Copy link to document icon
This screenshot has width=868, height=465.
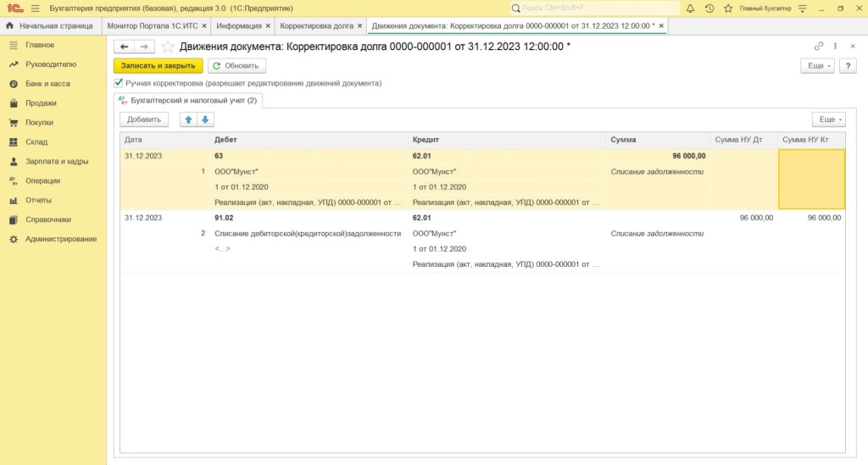(819, 47)
